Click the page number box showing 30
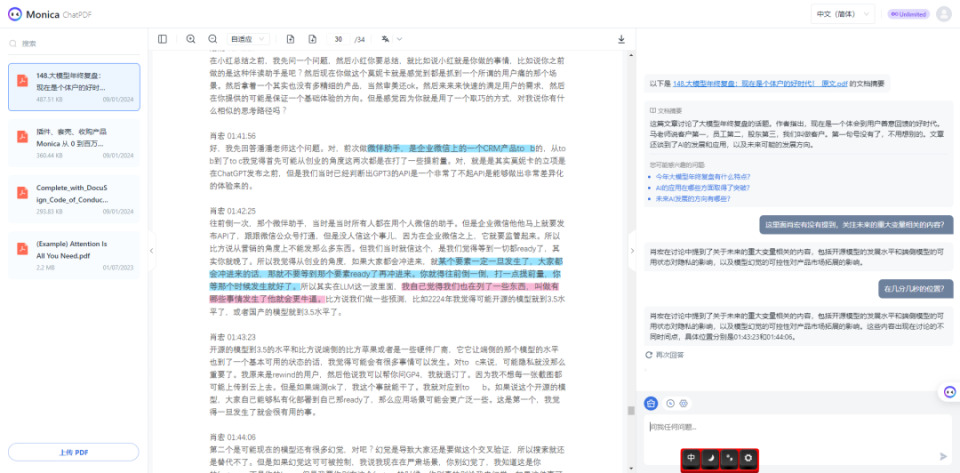The image size is (960, 473). tap(338, 39)
